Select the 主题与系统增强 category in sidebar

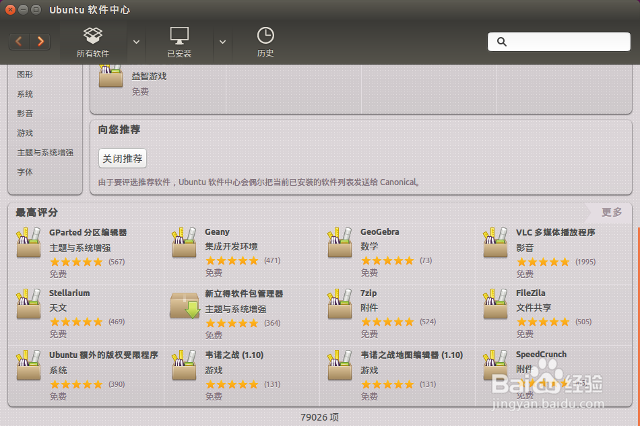coord(45,153)
